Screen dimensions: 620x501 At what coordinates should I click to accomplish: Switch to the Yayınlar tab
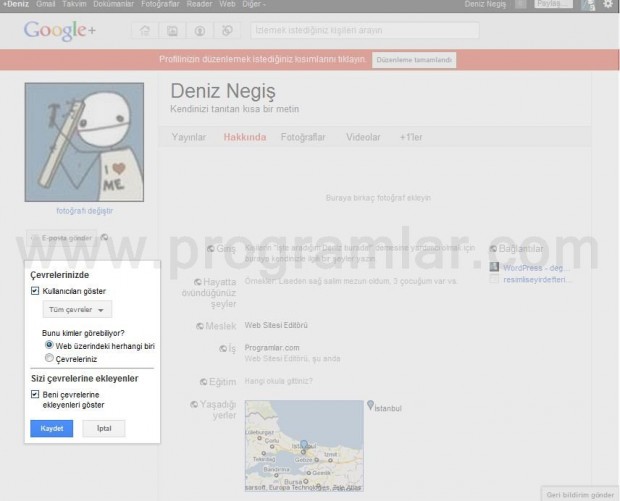click(189, 137)
